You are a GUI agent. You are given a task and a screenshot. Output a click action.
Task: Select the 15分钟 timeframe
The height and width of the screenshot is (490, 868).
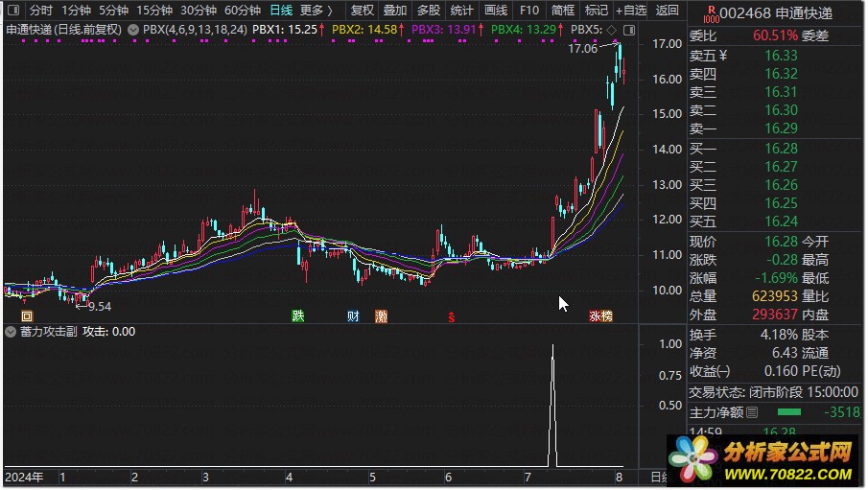[154, 10]
